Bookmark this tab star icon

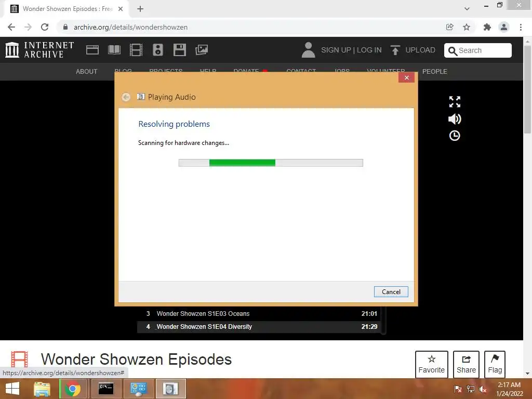(x=467, y=27)
